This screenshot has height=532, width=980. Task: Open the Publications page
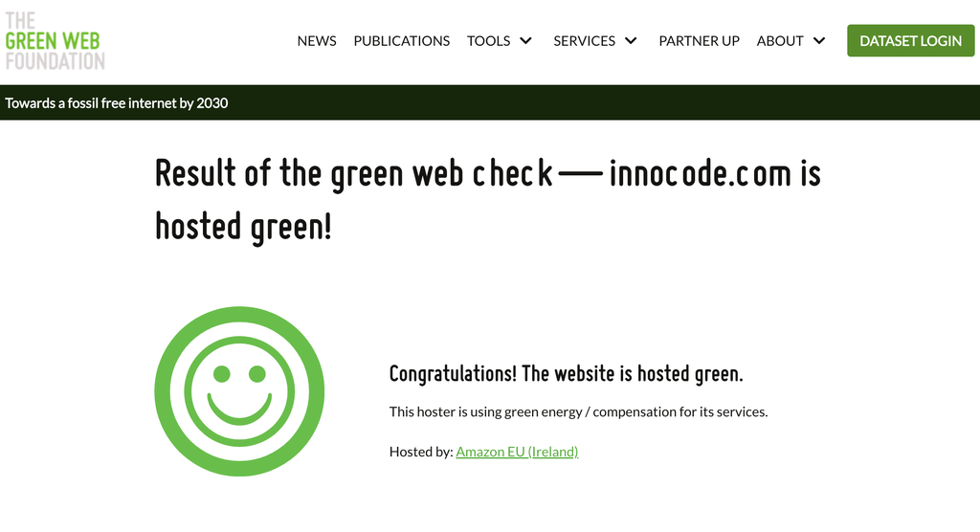(401, 40)
